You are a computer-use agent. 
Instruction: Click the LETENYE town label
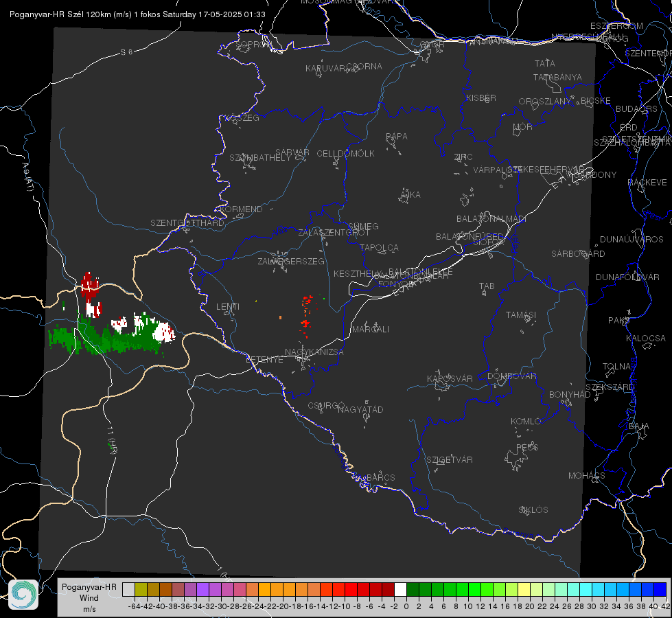point(264,360)
